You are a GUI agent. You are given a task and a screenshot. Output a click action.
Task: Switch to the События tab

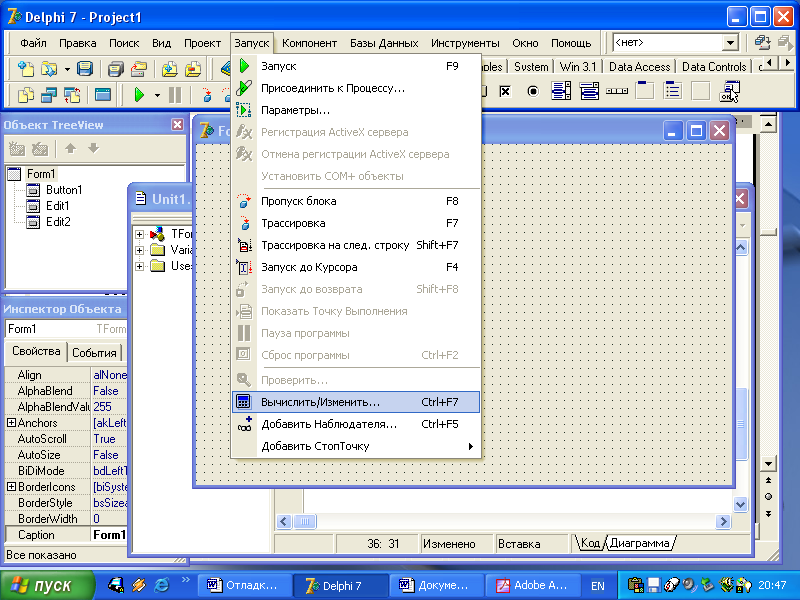(x=94, y=353)
